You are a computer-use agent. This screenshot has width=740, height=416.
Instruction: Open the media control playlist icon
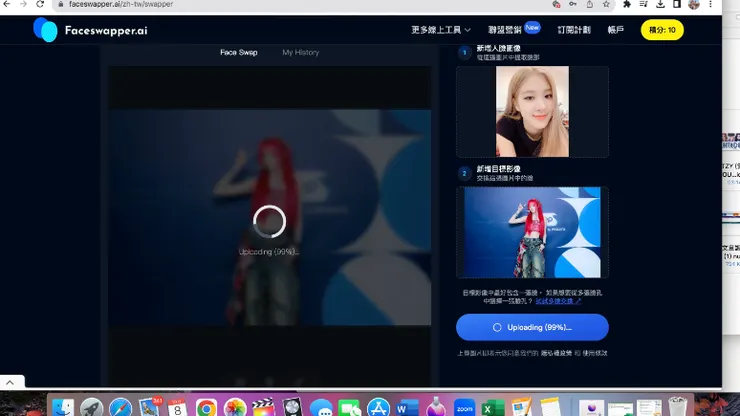(643, 4)
